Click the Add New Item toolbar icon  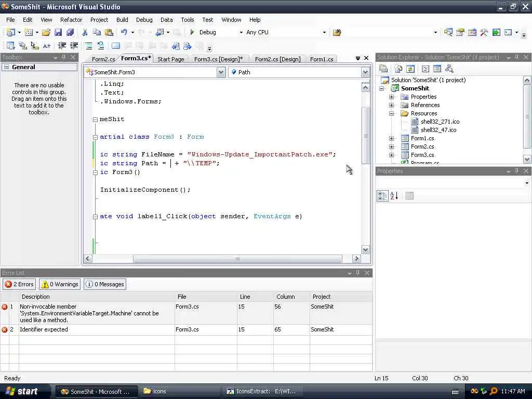[x=29, y=32]
